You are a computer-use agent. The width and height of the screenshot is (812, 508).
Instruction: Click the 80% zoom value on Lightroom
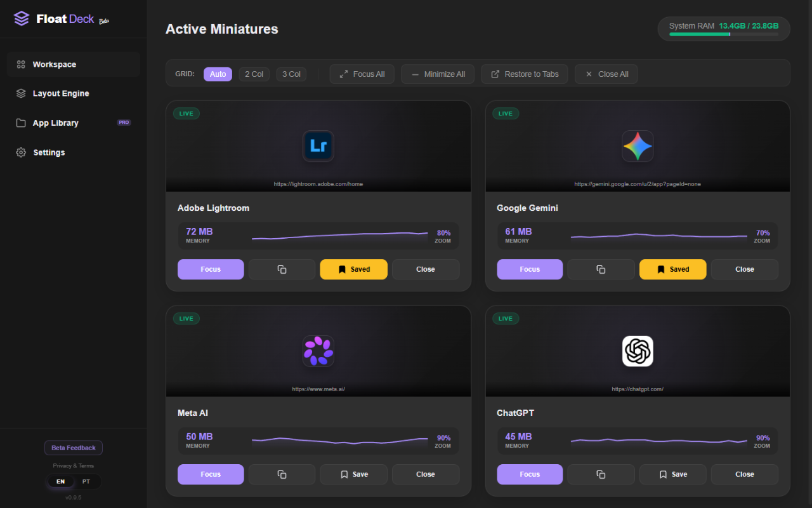click(x=443, y=233)
